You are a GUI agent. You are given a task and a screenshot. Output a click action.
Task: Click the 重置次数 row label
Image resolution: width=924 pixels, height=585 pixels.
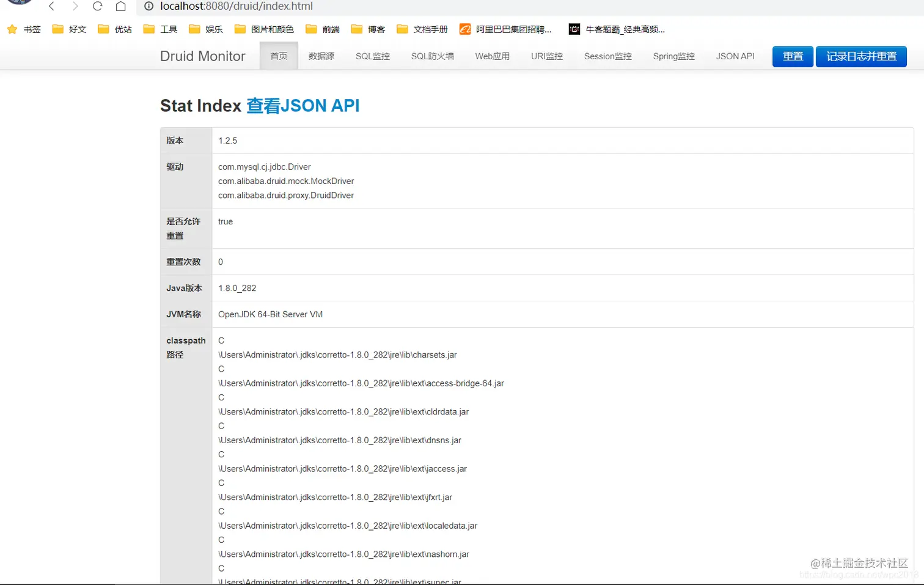[x=183, y=262]
